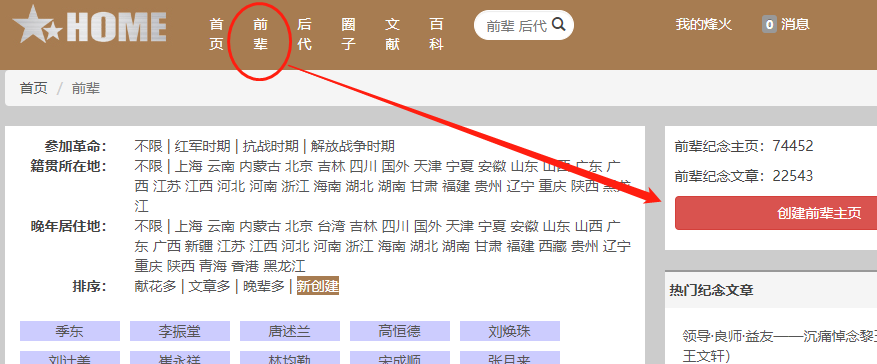Choose 海南 in the 晚年居住地 row
The image size is (877, 364).
pyautogui.click(x=392, y=246)
